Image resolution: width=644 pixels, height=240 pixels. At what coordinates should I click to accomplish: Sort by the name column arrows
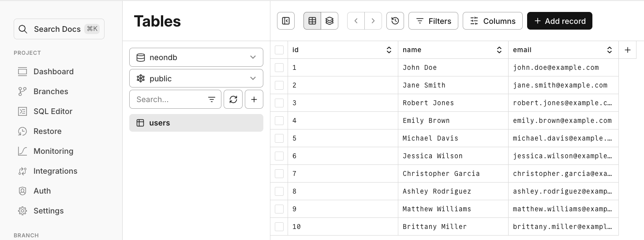pyautogui.click(x=499, y=50)
